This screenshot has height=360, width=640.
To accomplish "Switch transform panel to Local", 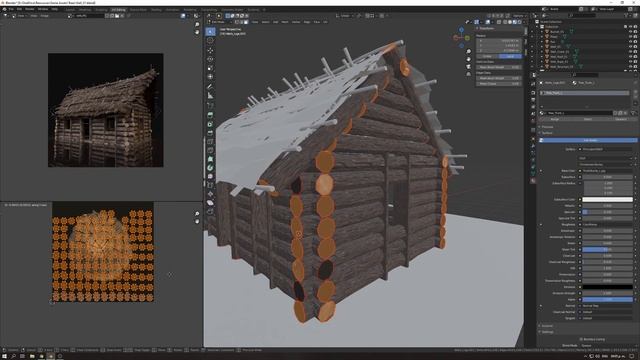I will (510, 56).
